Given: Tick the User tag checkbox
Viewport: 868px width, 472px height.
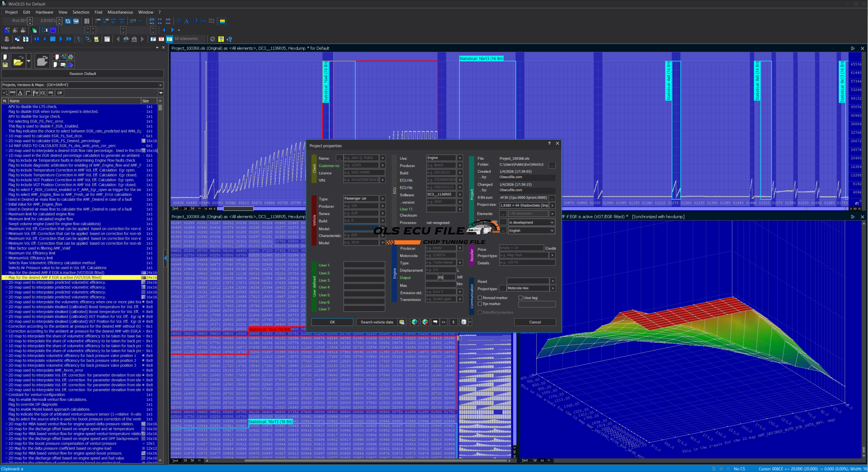Looking at the screenshot, I should 520,298.
